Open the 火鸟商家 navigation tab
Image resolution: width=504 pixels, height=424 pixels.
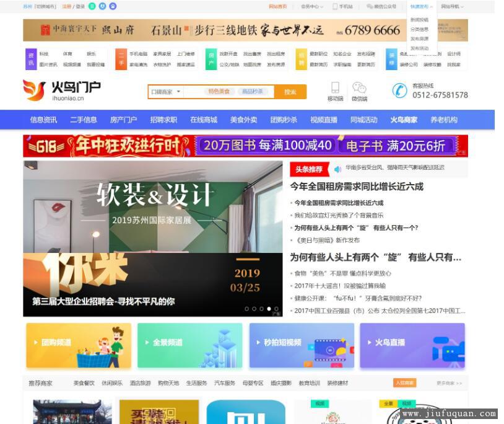click(x=404, y=120)
